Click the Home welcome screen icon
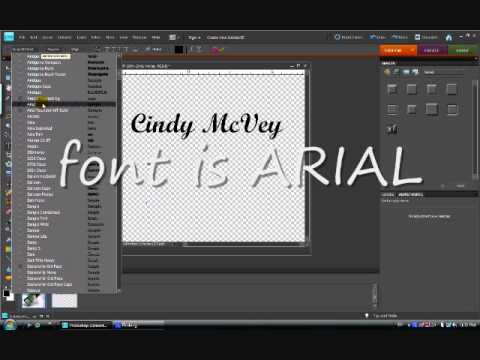Screen dimensions: 480x360 point(449,37)
